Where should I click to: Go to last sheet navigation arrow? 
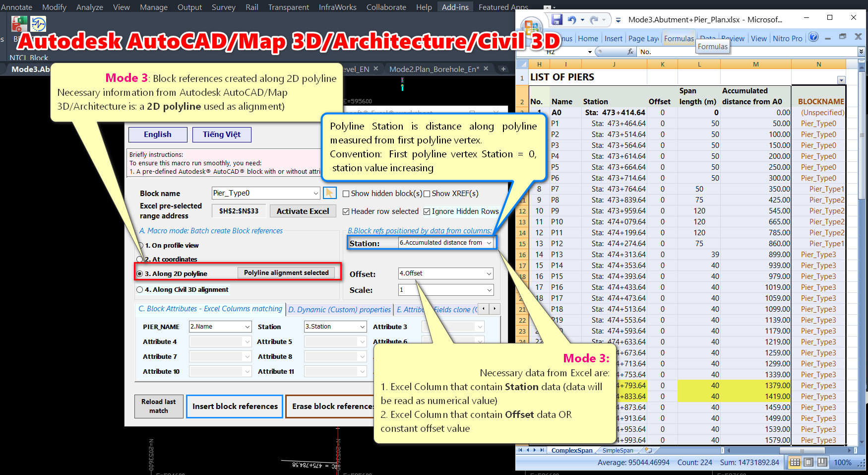click(x=542, y=450)
